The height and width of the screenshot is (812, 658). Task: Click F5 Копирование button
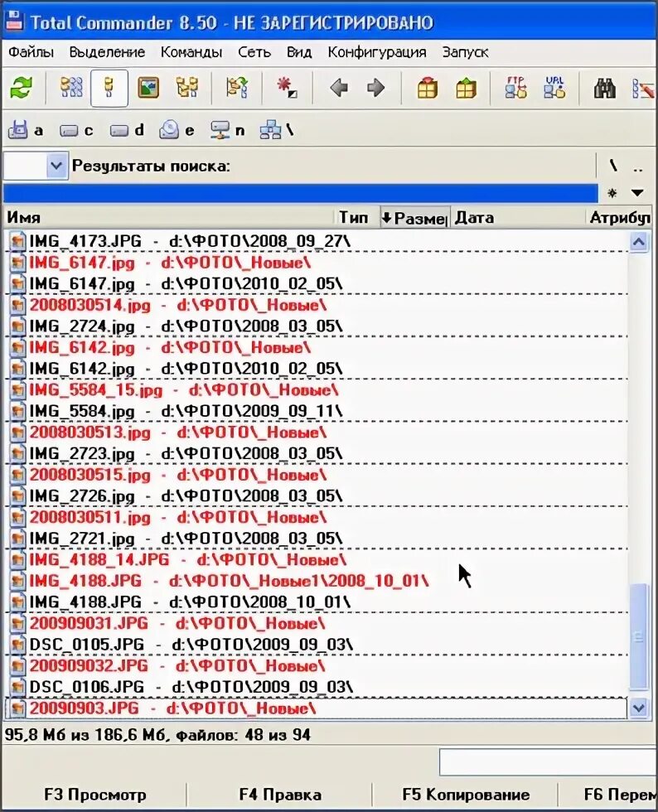click(465, 795)
